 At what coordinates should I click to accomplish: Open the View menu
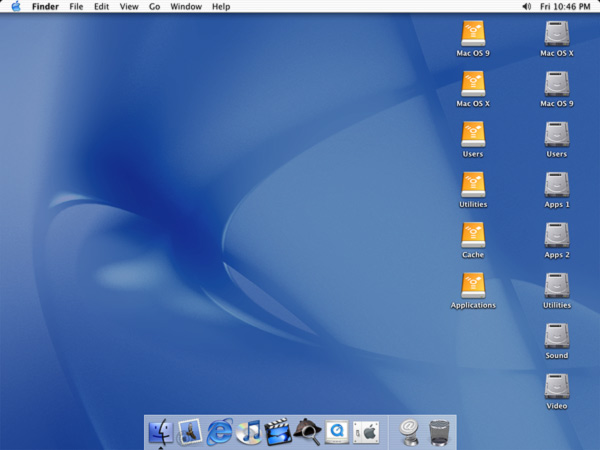click(x=129, y=7)
